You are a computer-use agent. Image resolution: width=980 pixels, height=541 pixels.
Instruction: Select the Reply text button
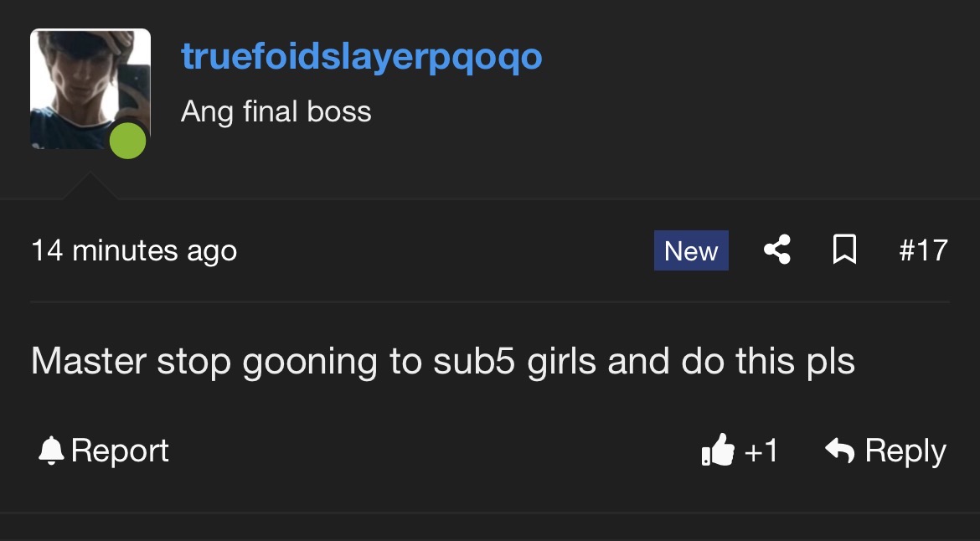point(905,451)
